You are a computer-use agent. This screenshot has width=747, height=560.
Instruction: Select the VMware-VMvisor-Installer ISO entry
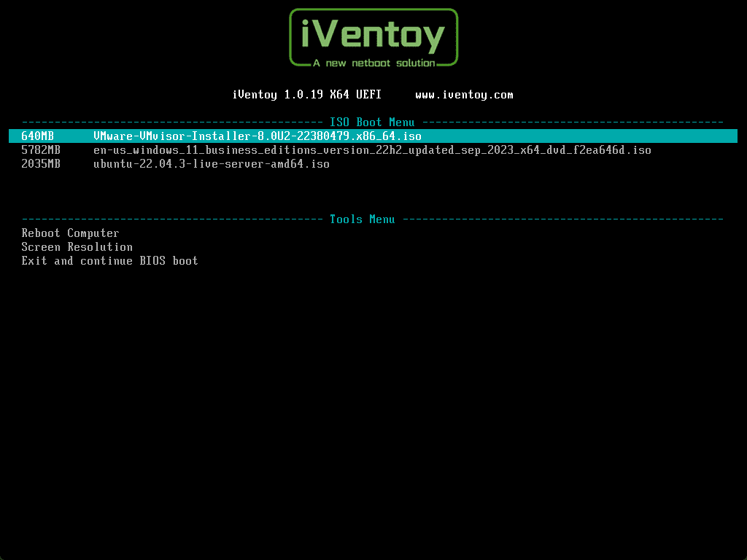coord(373,136)
